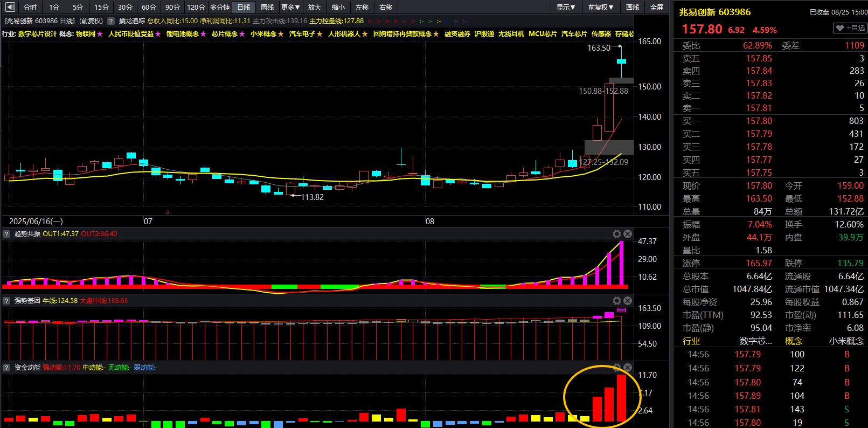Click the 卖一 price 157.81

click(759, 108)
